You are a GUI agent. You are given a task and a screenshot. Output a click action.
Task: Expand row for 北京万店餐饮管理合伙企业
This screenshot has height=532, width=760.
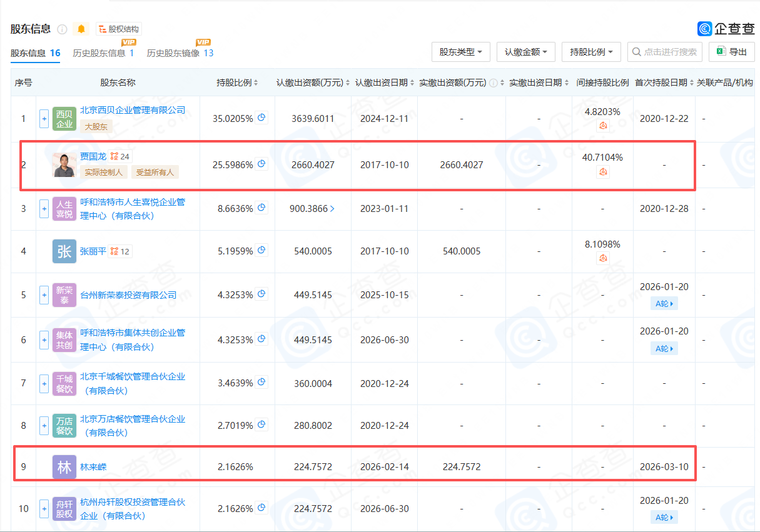(x=44, y=426)
